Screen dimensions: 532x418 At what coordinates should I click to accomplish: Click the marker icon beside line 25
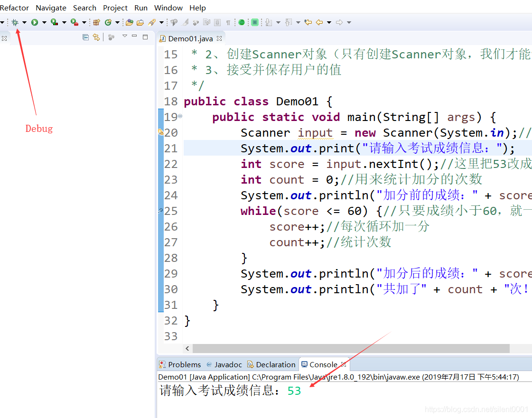[161, 210]
